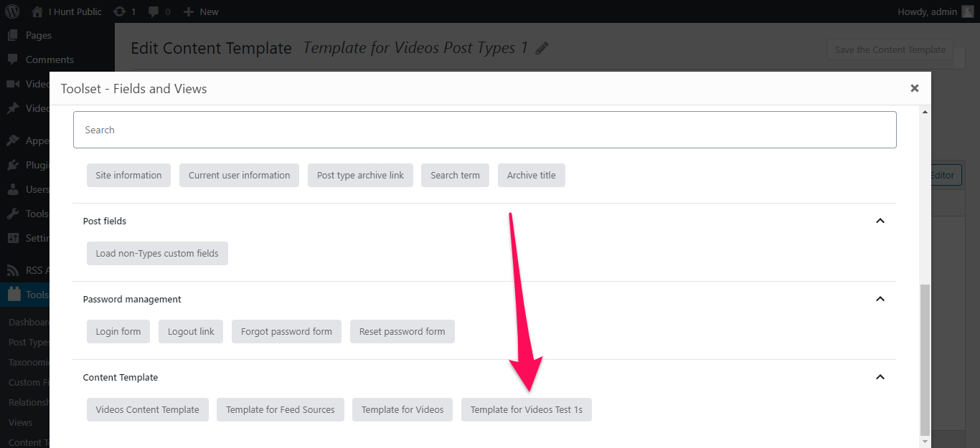This screenshot has width=980, height=448.
Task: Insert Post type archive link
Action: tap(360, 175)
